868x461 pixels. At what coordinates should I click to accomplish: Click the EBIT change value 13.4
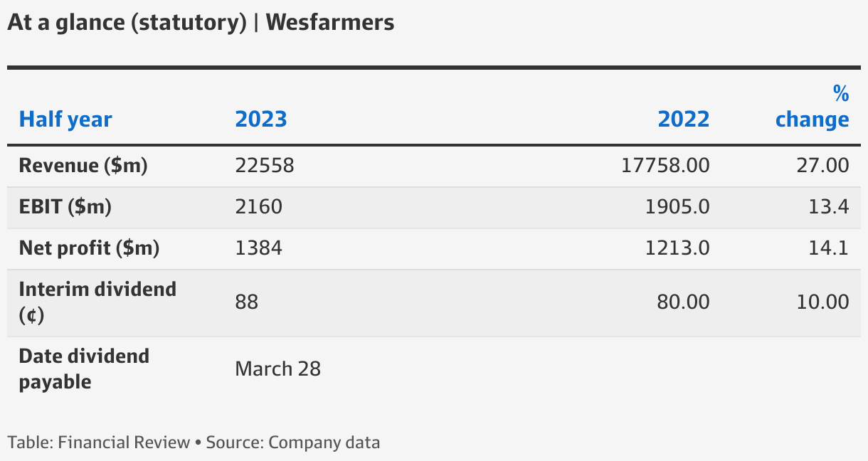(x=829, y=207)
